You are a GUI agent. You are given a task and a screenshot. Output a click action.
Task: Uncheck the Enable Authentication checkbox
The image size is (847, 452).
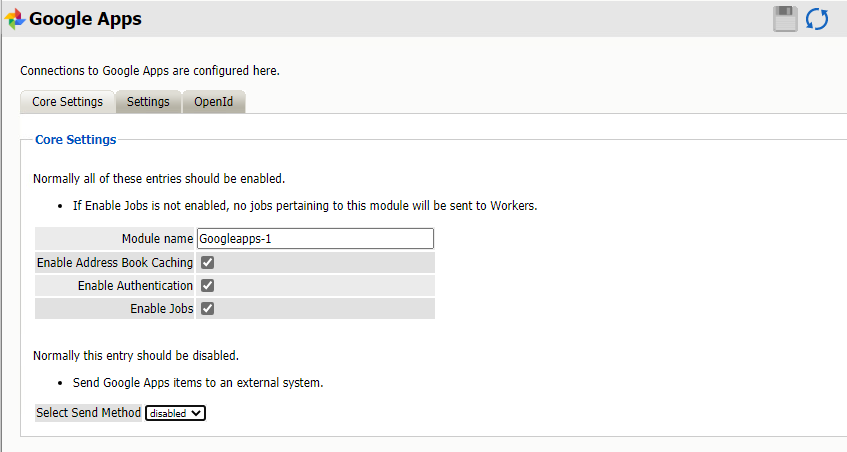pos(208,286)
